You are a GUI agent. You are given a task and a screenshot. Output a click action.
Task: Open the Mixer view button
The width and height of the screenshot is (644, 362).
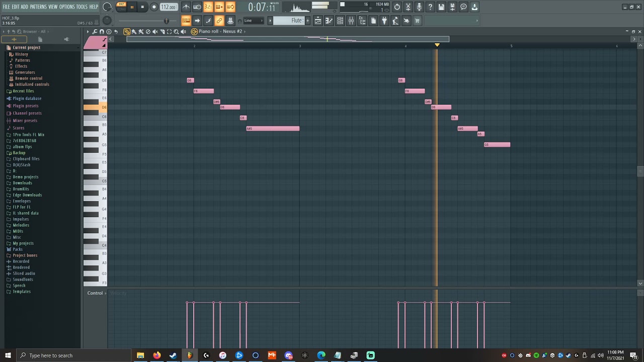pos(351,21)
